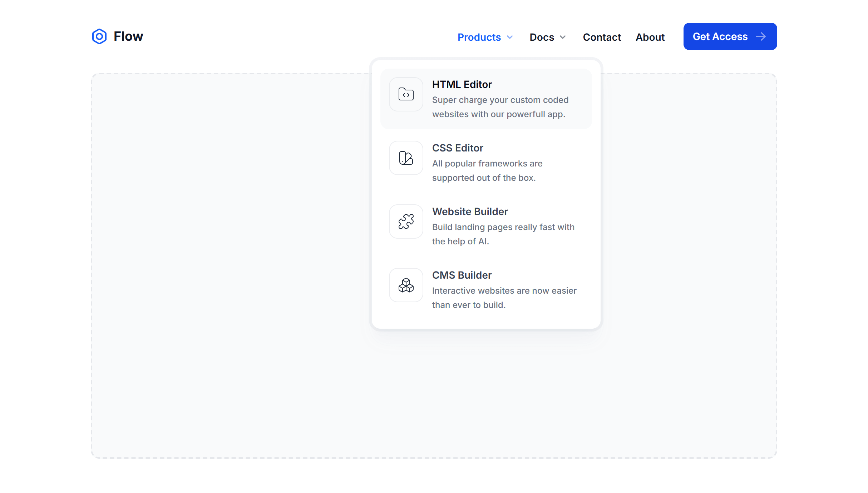Image resolution: width=868 pixels, height=493 pixels.
Task: Select About in the navigation bar
Action: click(650, 37)
